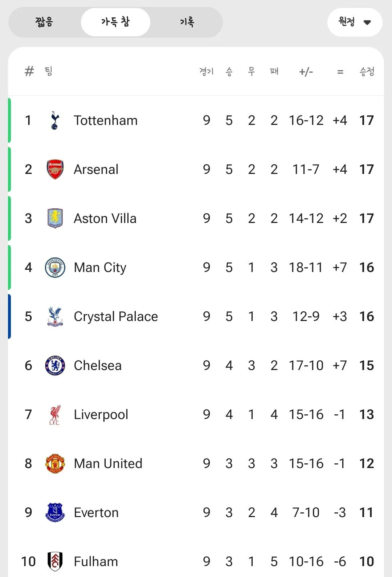Click the 경기 column header
The image size is (392, 577).
click(x=206, y=72)
